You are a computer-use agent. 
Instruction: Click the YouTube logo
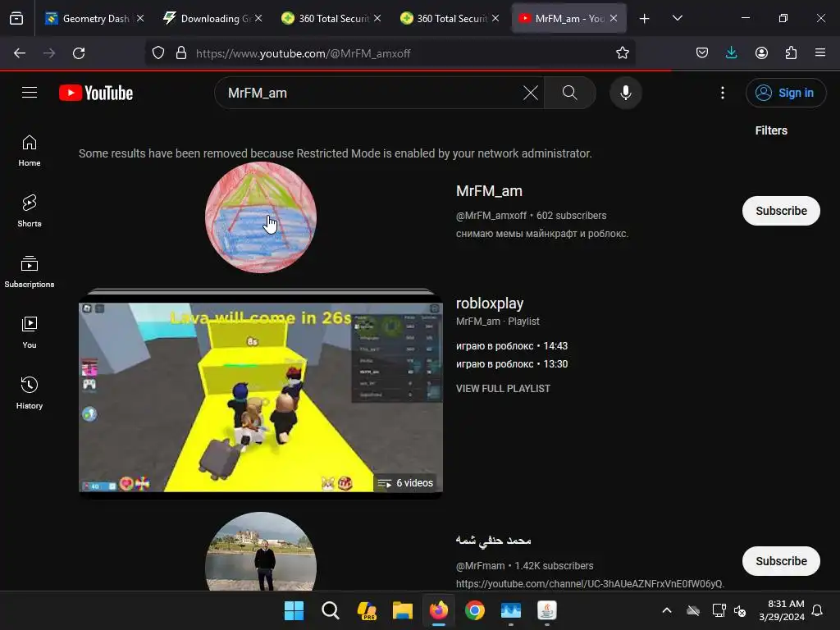(x=96, y=93)
